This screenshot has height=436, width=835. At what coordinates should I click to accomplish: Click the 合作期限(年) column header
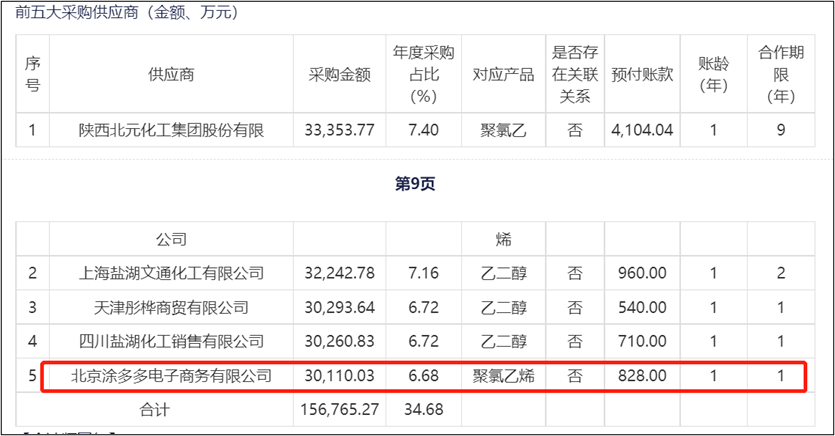[x=781, y=75]
